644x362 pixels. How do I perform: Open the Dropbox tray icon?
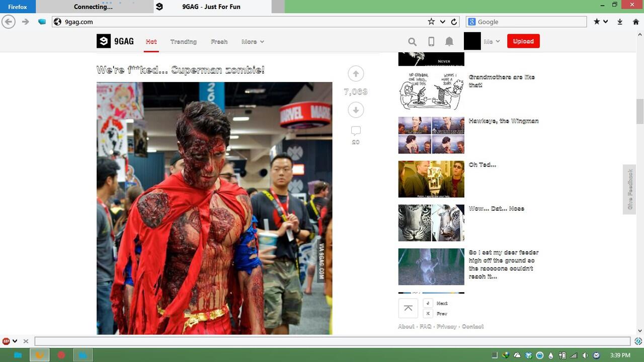coord(528,355)
